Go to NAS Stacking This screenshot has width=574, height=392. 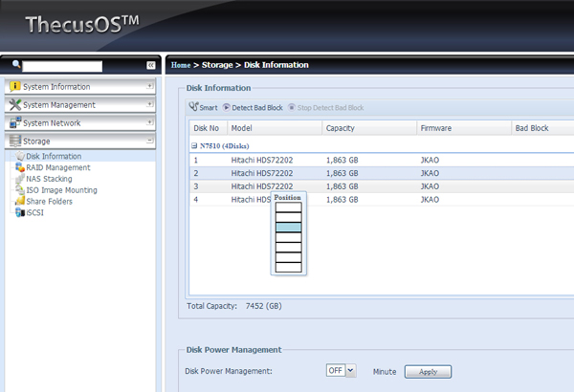49,179
